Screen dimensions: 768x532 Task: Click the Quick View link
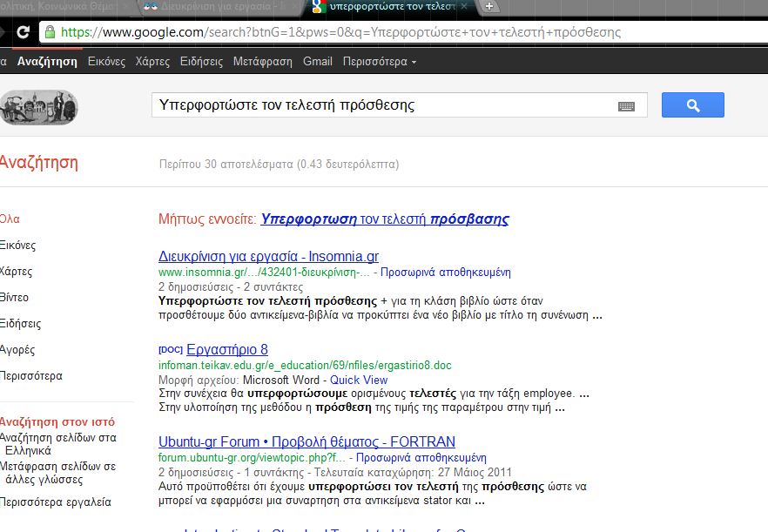359,380
